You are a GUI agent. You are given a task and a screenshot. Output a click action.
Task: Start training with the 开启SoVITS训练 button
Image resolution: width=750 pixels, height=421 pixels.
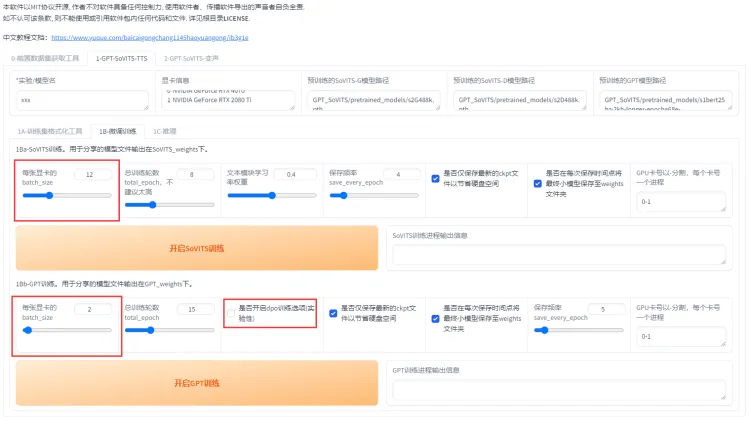(197, 248)
